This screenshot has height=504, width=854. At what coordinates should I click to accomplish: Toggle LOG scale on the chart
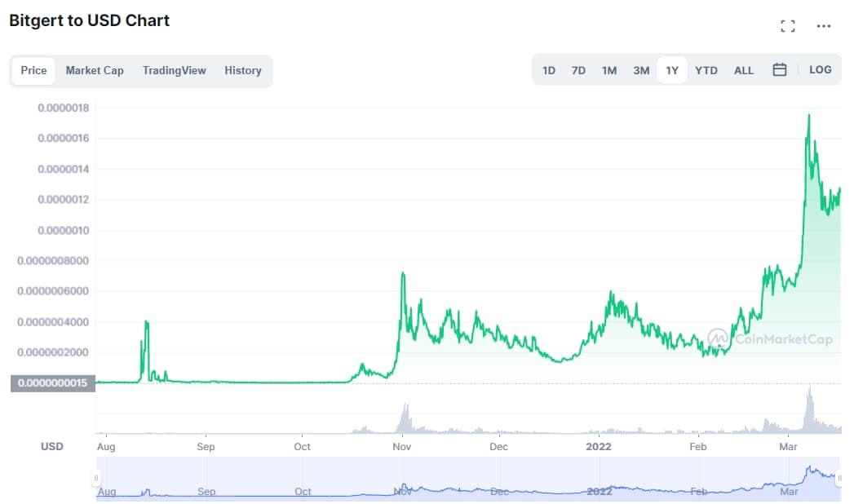coord(821,70)
